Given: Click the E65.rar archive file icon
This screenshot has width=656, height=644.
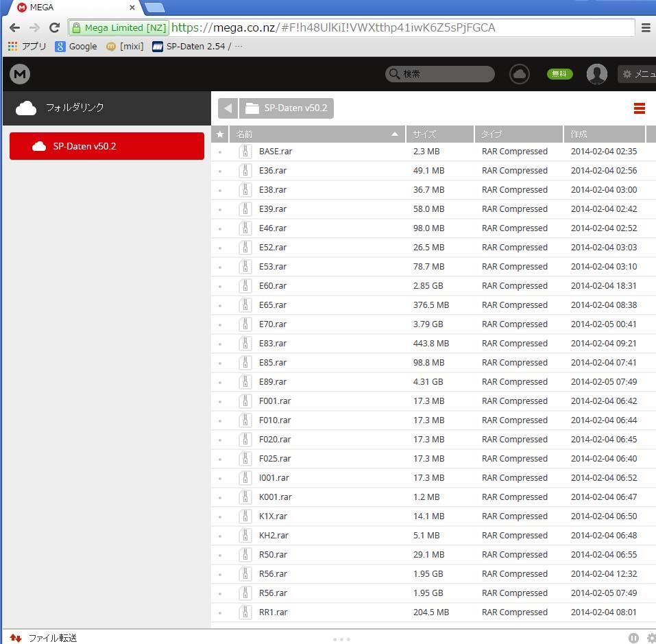Looking at the screenshot, I should tap(245, 305).
